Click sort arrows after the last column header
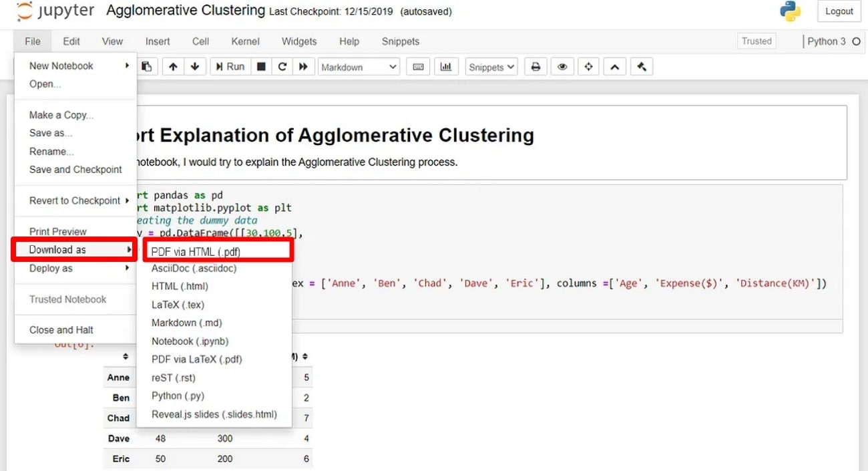Screen dimensions: 868x471 pos(305,357)
